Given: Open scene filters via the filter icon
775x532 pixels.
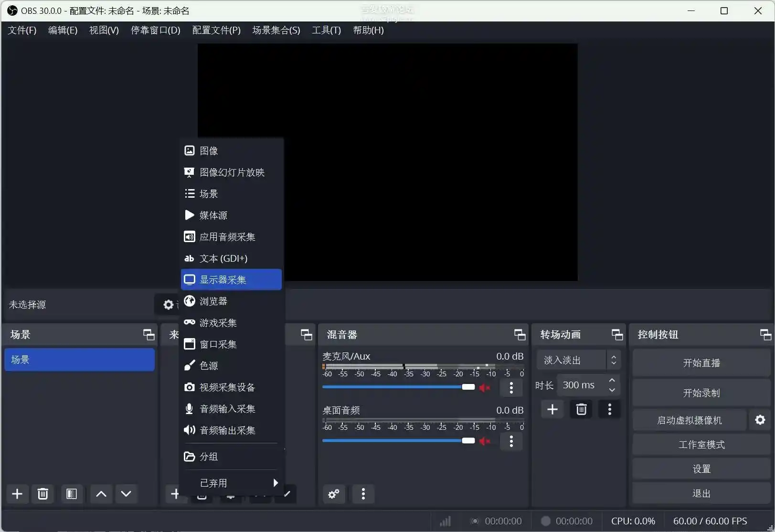Looking at the screenshot, I should pos(71,494).
